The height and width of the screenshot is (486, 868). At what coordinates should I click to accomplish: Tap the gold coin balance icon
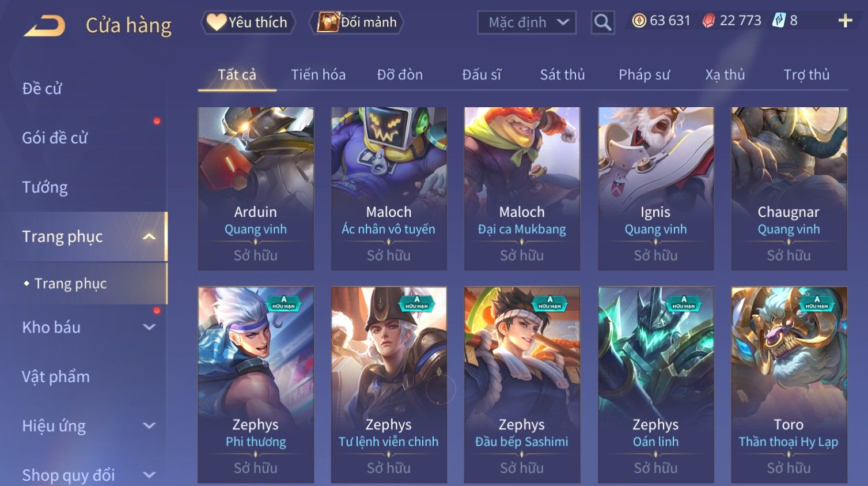[639, 21]
